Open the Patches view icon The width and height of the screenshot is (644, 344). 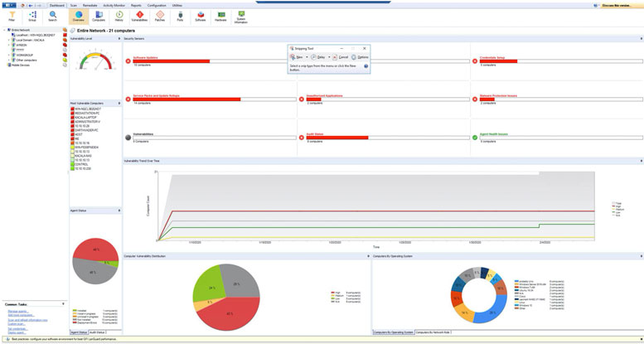[160, 16]
